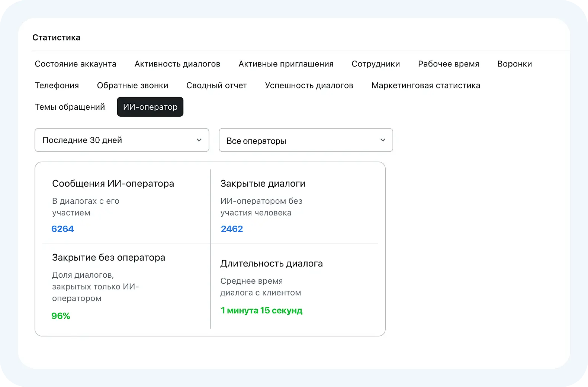
Task: Open the Воронки tab
Action: point(514,64)
